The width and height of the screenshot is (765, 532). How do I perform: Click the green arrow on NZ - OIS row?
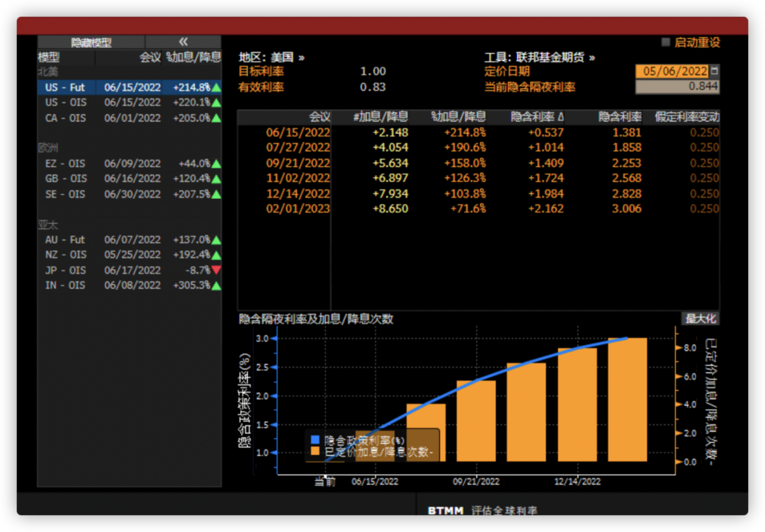216,255
